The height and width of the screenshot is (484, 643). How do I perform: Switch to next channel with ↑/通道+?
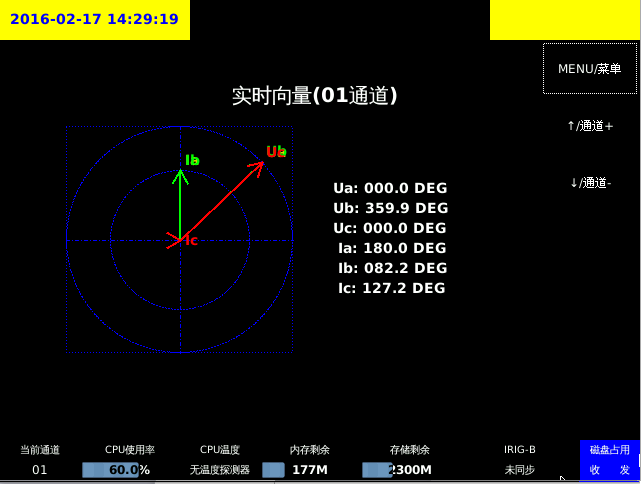(590, 126)
